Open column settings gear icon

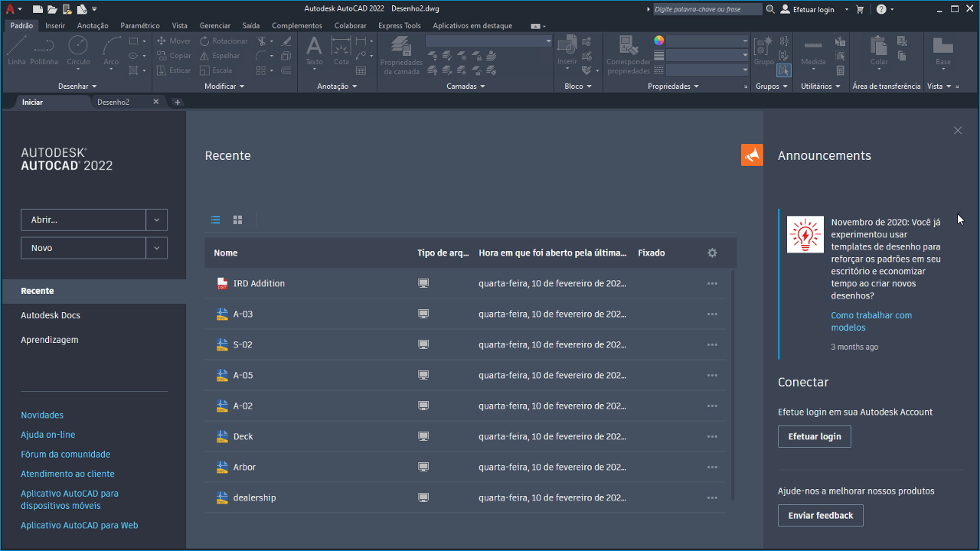point(712,253)
